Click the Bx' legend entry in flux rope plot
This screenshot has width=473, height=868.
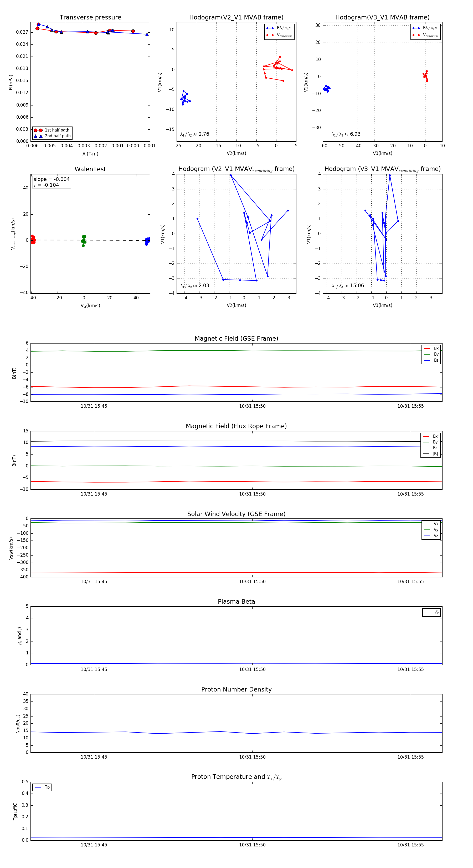tap(431, 436)
